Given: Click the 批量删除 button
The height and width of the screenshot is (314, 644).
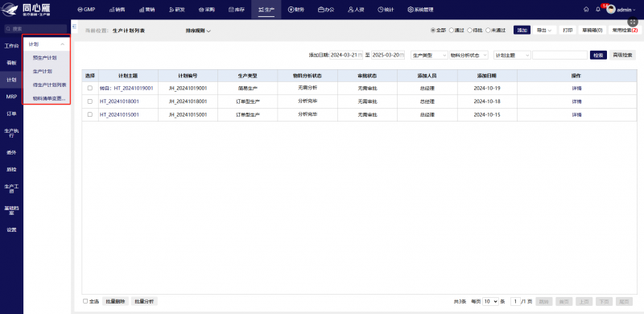Looking at the screenshot, I should (x=115, y=301).
